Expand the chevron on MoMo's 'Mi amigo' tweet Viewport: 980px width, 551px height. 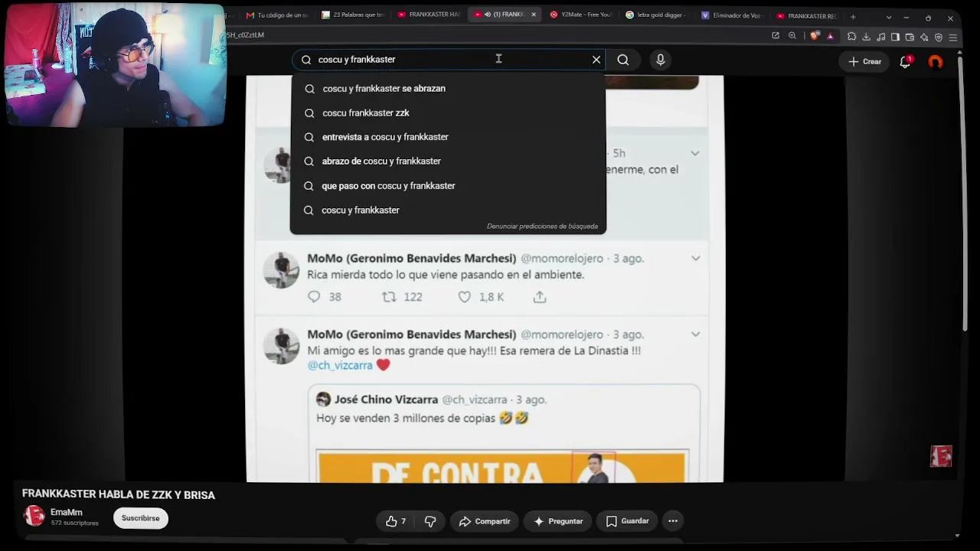(695, 334)
